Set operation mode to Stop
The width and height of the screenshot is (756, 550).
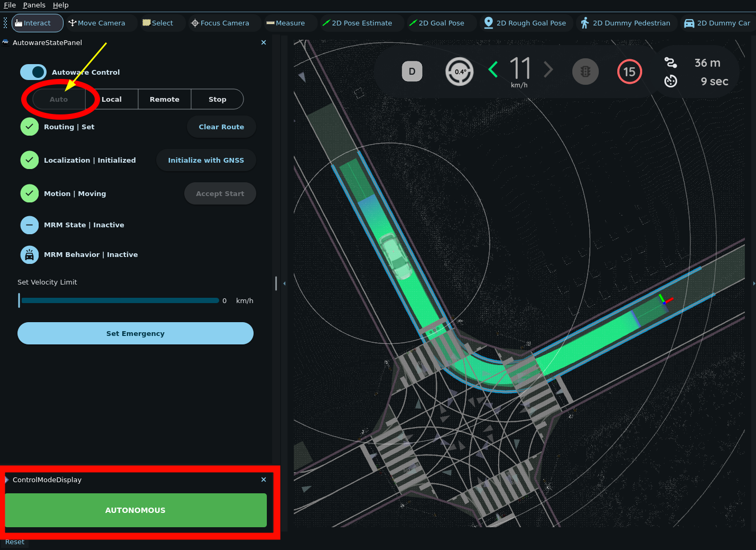[x=217, y=100]
